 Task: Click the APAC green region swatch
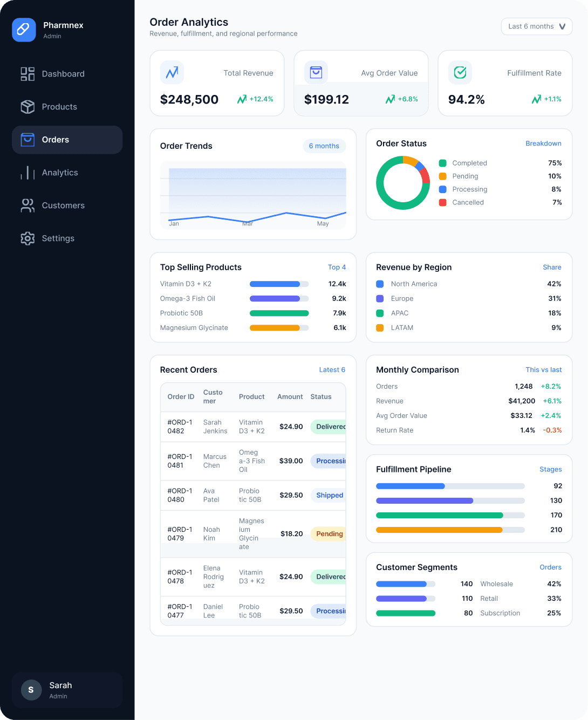click(x=380, y=313)
